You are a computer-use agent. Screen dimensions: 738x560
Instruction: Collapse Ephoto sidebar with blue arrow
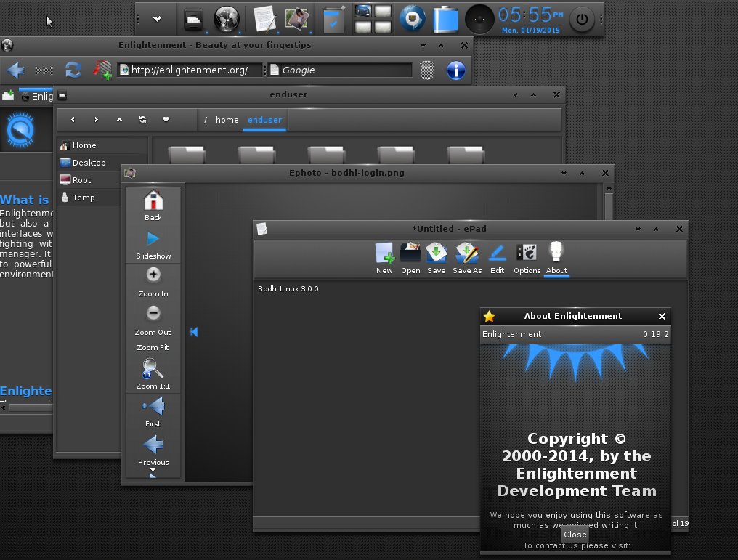[194, 332]
